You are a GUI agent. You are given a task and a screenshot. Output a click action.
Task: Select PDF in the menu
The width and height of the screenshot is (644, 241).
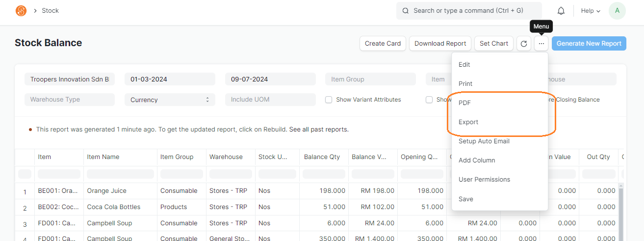pyautogui.click(x=500, y=103)
